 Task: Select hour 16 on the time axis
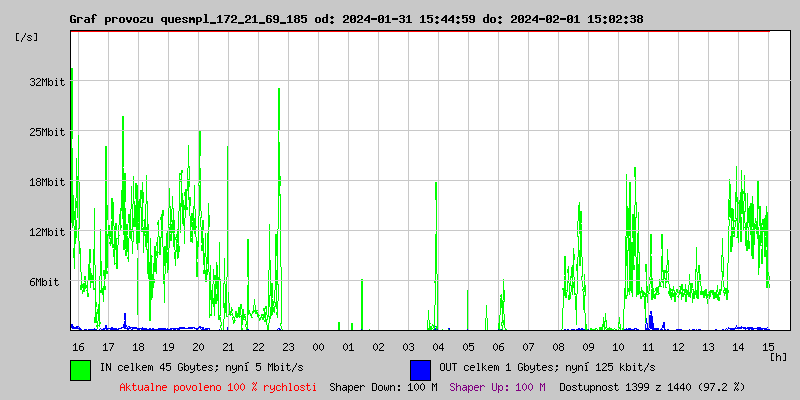pyautogui.click(x=78, y=347)
